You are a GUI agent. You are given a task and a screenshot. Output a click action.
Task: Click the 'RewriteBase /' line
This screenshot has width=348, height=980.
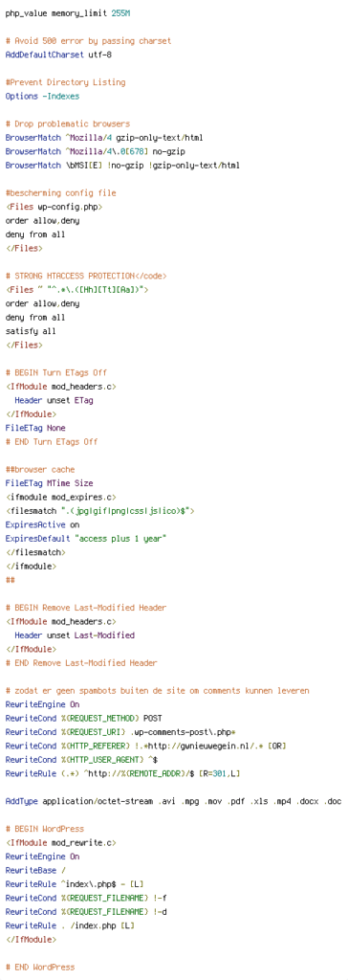pyautogui.click(x=33, y=870)
